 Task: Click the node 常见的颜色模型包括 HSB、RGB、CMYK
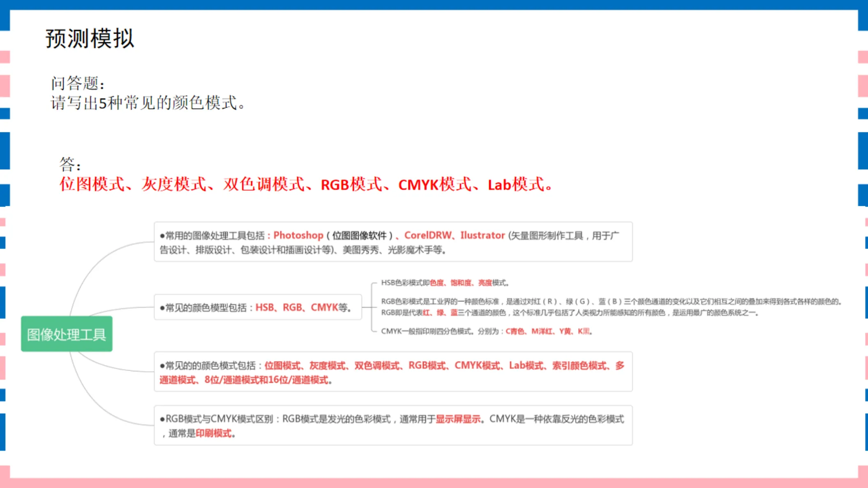pyautogui.click(x=258, y=307)
